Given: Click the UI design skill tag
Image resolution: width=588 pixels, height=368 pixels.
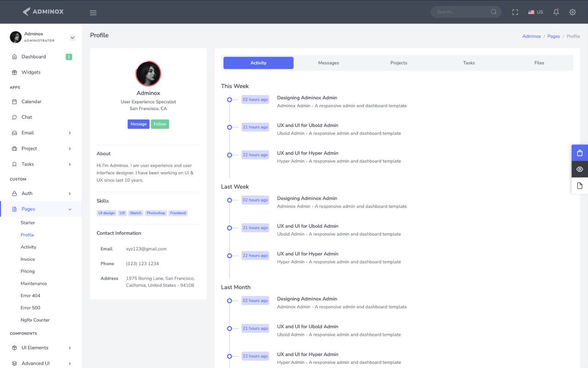Looking at the screenshot, I should click(106, 213).
